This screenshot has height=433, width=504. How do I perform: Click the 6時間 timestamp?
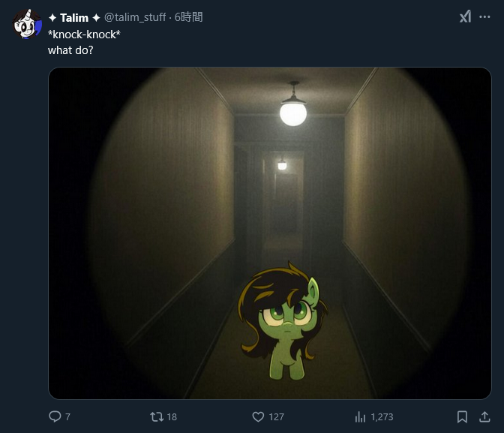pyautogui.click(x=188, y=17)
